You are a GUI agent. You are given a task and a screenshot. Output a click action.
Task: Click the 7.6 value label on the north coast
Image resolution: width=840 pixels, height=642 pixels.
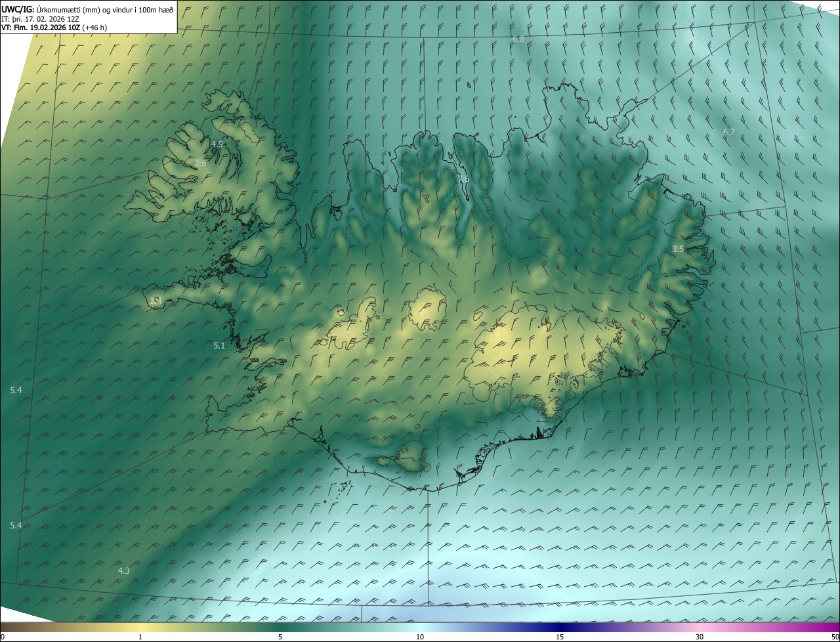coord(464,179)
